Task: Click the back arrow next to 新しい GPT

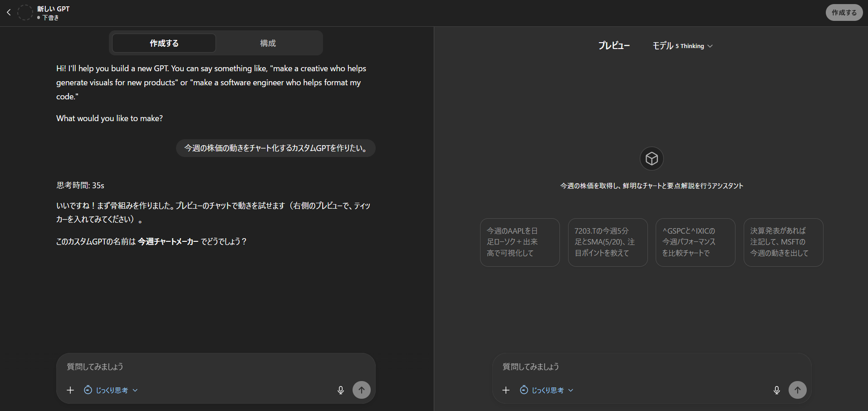Action: 9,13
